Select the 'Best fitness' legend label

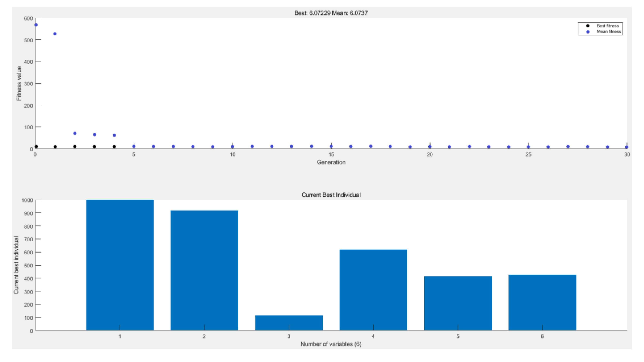(x=608, y=26)
